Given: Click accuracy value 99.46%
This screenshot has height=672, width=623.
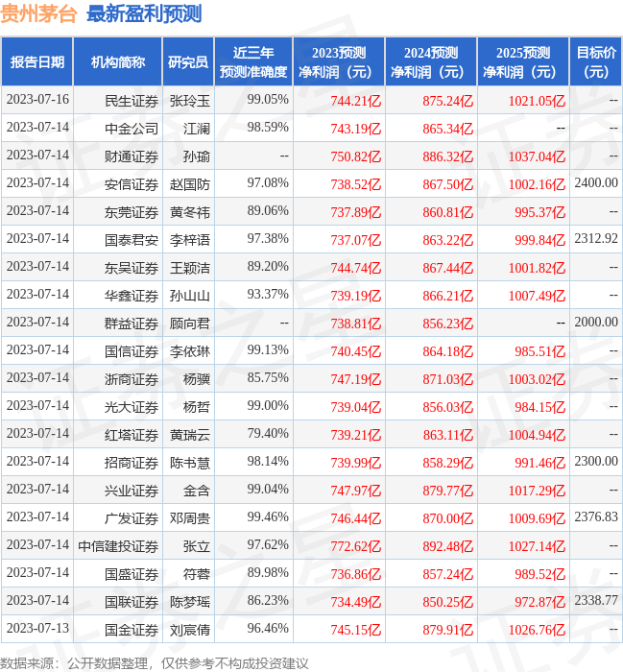Looking at the screenshot, I should click(x=268, y=517).
